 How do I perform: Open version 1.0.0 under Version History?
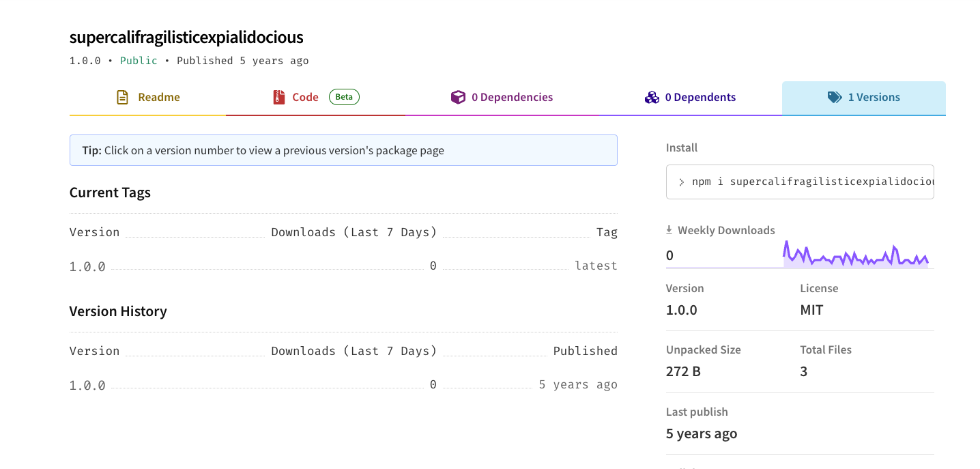(x=87, y=385)
